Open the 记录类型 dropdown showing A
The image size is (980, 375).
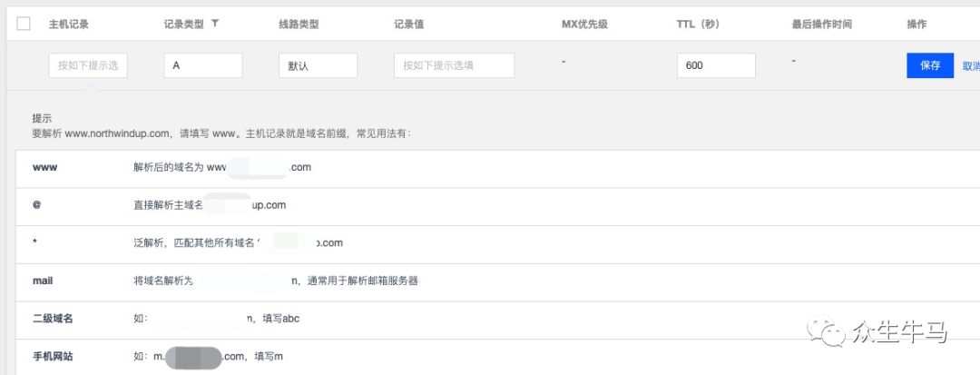[x=202, y=65]
